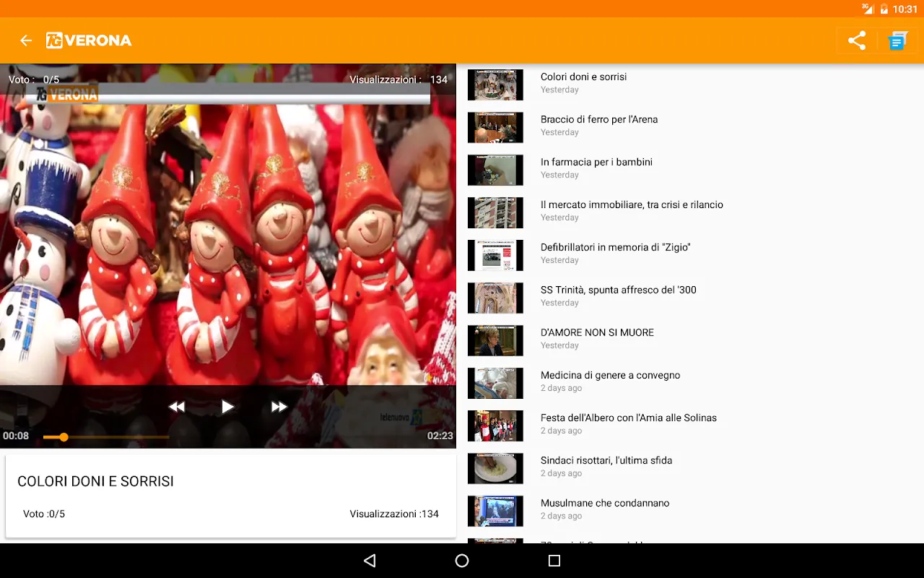924x578 pixels.
Task: Select 'In farmacia per i bambini' video
Action: pyautogui.click(x=596, y=163)
